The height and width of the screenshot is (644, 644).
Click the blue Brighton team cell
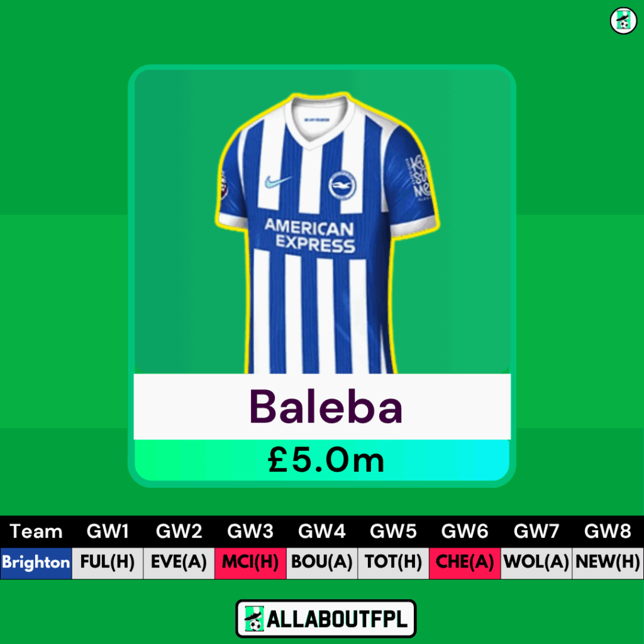[x=36, y=563]
